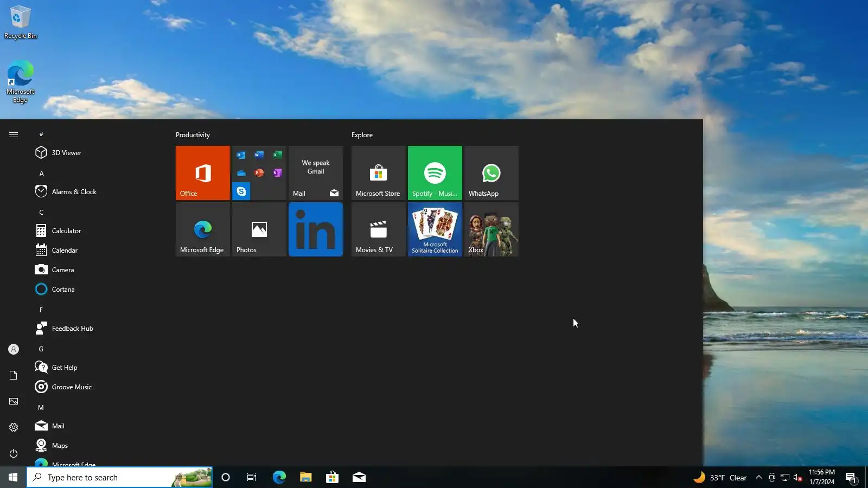
Task: Open the Mail tile showing Gmail
Action: [316, 173]
